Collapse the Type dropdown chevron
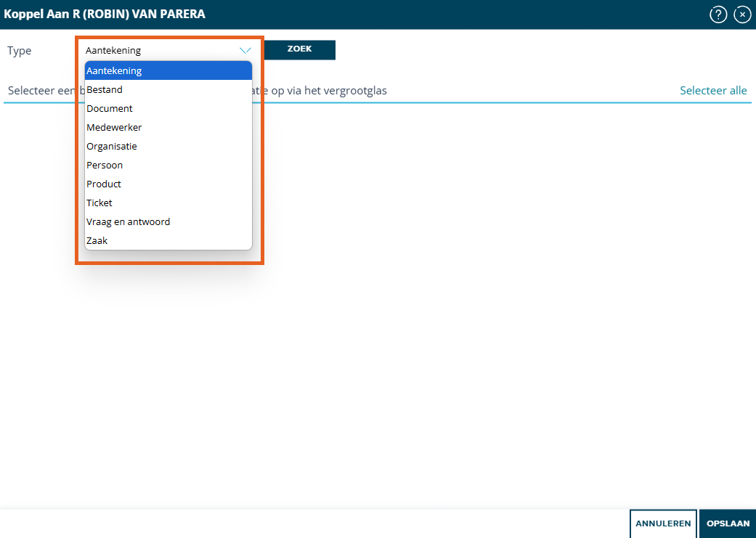The image size is (756, 538). (245, 50)
